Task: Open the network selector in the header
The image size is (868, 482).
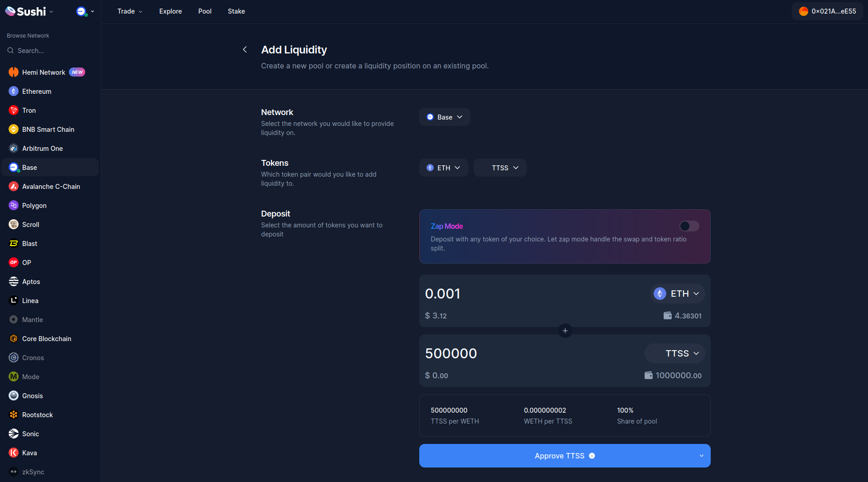Action: click(85, 11)
